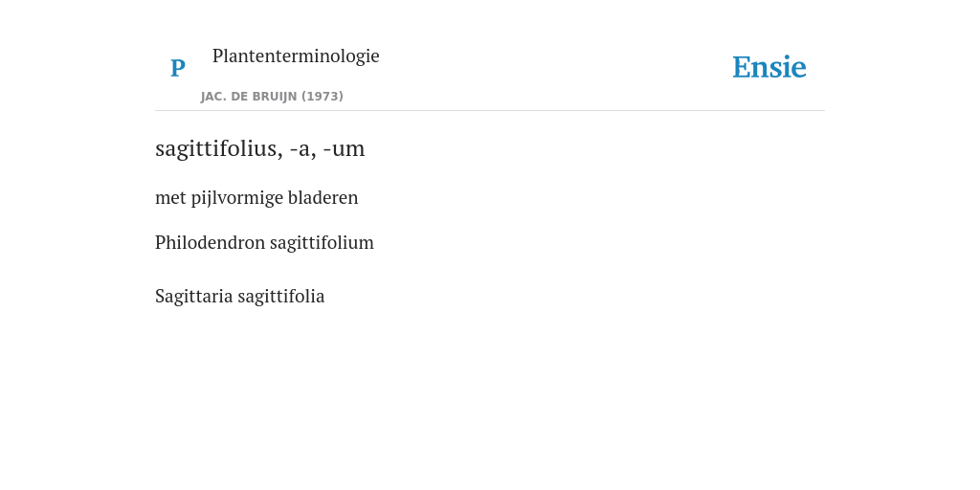Screen dimensions: 980x490
Task: Click the author name JAC. DE BRUIJN
Action: coord(249,97)
